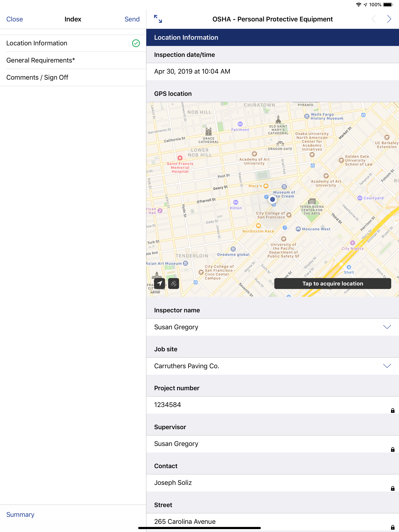Image resolution: width=399 pixels, height=532 pixels.
Task: Tap the green checkmark beside Location Information
Action: (136, 43)
